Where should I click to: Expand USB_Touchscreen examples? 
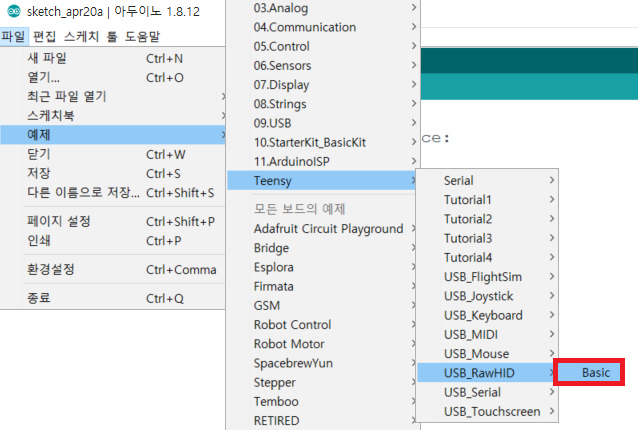[487, 411]
